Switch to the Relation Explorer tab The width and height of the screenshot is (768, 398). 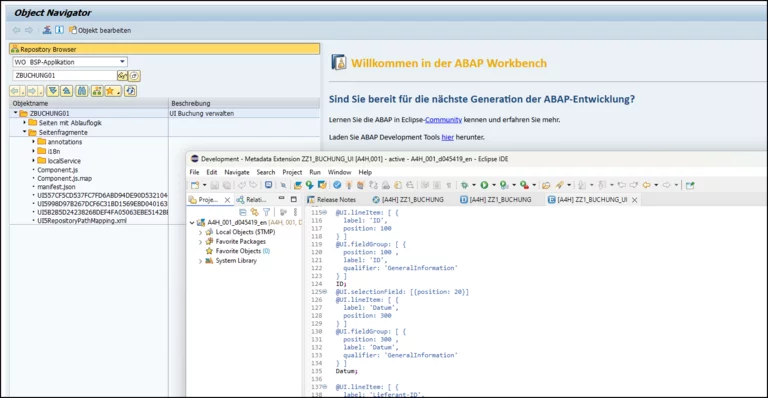coord(251,200)
